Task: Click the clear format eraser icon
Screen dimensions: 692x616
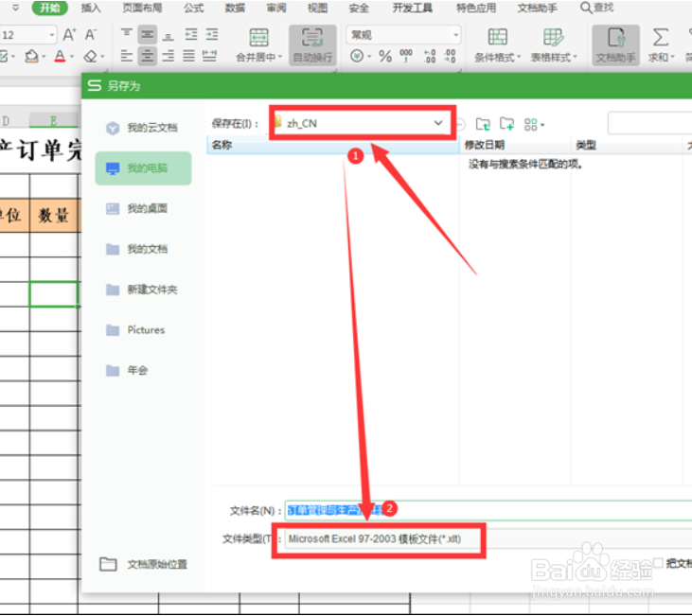Action: pos(91,57)
